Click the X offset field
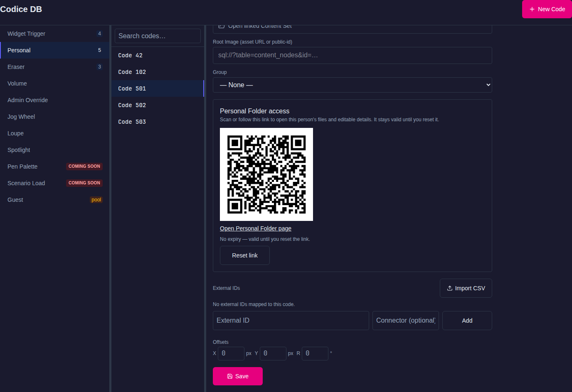This screenshot has width=572, height=392. (231, 353)
